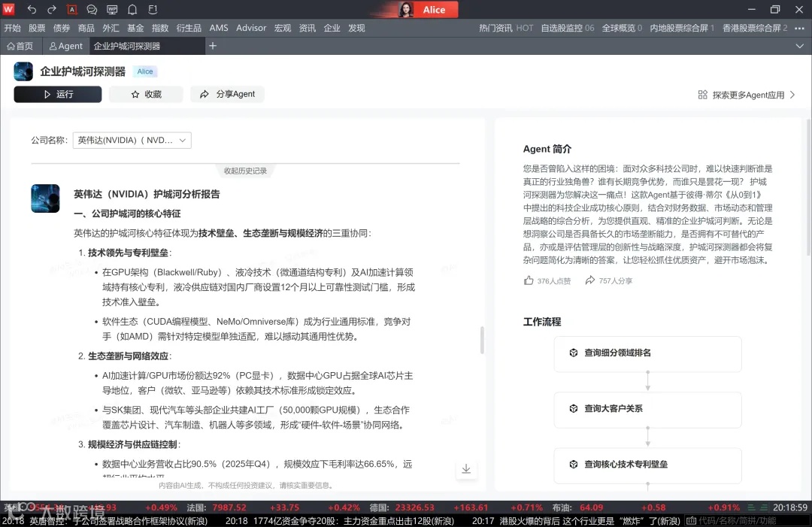Switch to the 首页 home tab
The width and height of the screenshot is (812, 527).
[x=20, y=46]
